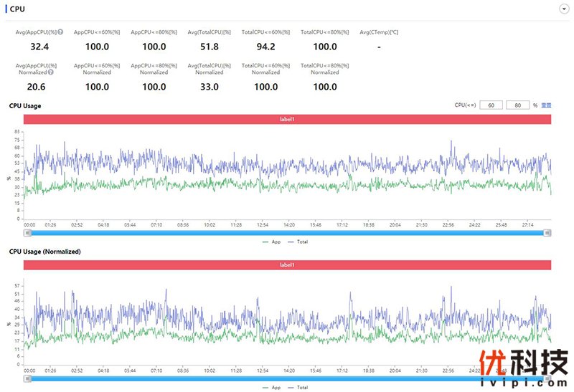Click left handle of Normalized chart range slider
The image size is (574, 392).
tap(27, 378)
